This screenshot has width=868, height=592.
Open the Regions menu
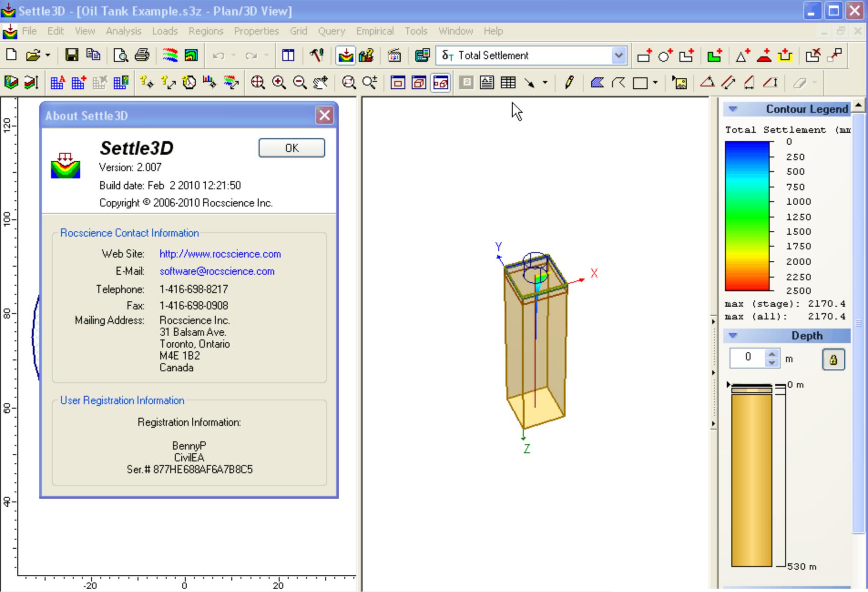pyautogui.click(x=206, y=31)
